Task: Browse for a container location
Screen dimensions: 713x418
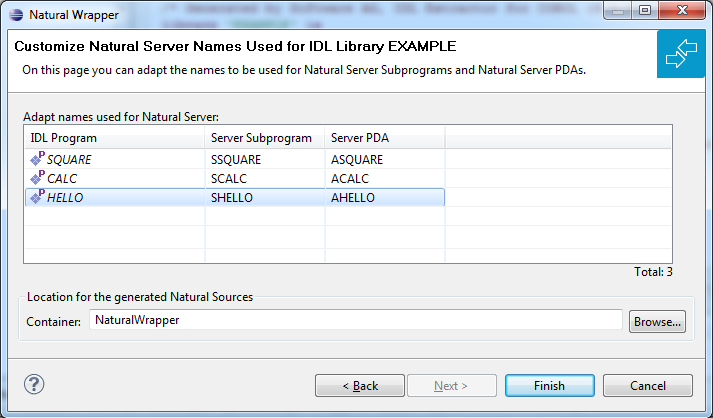Action: [657, 322]
